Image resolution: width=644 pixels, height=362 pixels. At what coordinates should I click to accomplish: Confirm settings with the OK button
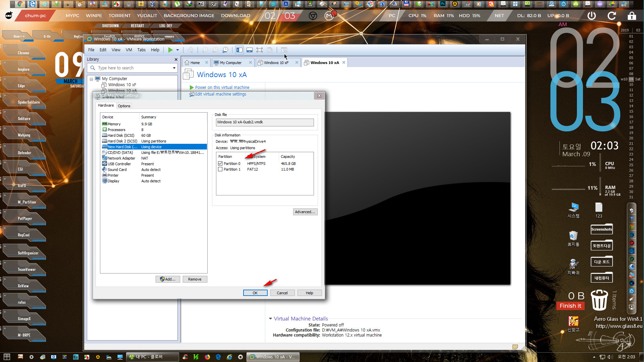point(255,293)
